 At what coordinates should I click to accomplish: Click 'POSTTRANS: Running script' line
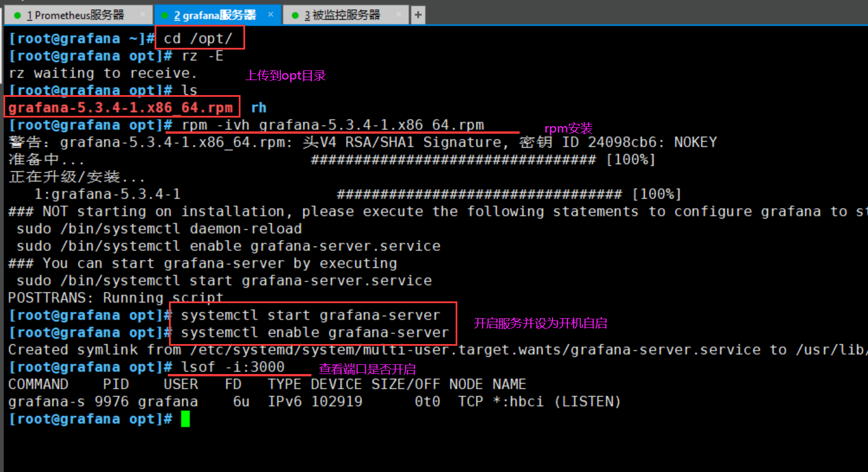tap(115, 298)
